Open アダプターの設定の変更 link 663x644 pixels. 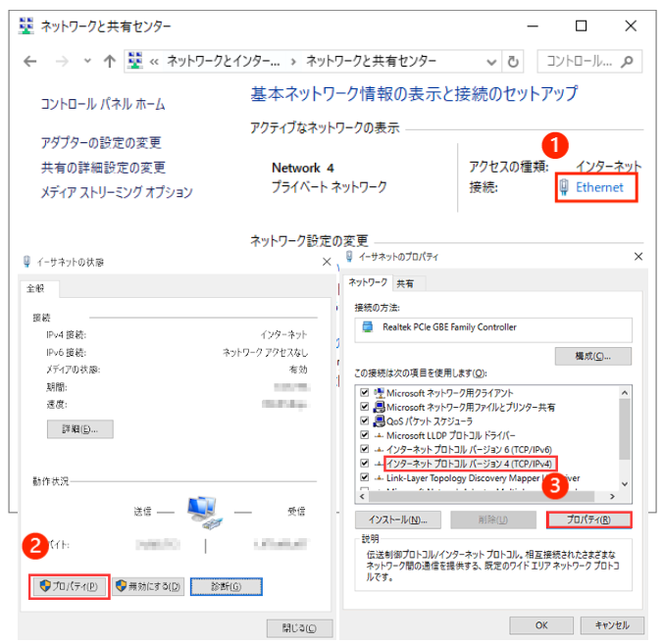[x=101, y=142]
